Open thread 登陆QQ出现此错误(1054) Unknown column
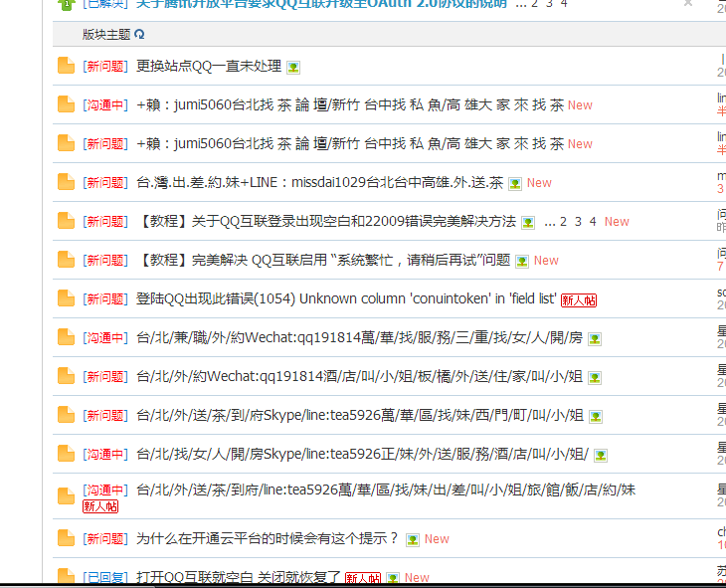Image resolution: width=726 pixels, height=588 pixels. (x=346, y=298)
